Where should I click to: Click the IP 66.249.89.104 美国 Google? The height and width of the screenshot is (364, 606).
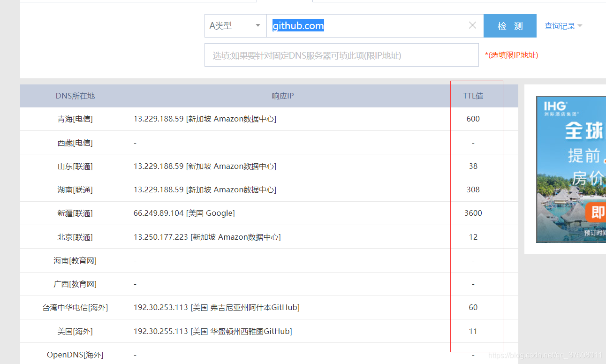[x=184, y=213]
